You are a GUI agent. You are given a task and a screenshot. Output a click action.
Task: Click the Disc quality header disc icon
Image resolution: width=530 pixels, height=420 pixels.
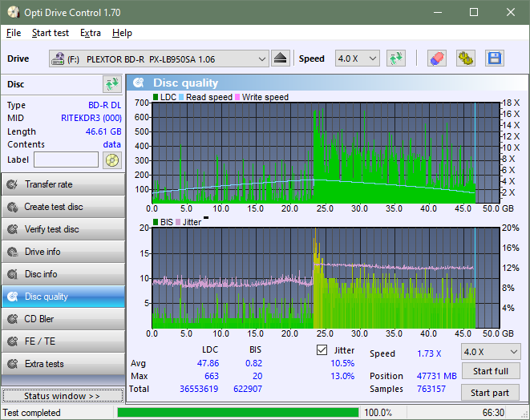pos(138,83)
